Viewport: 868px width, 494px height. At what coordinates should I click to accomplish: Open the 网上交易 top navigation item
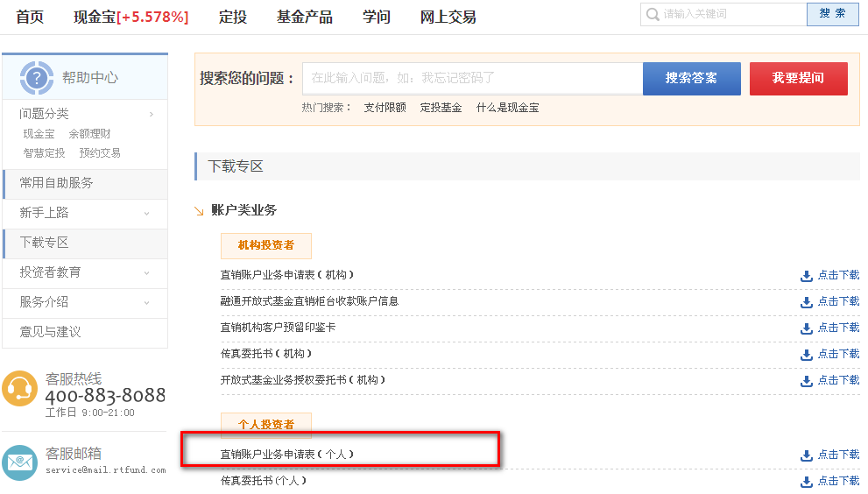pos(448,17)
